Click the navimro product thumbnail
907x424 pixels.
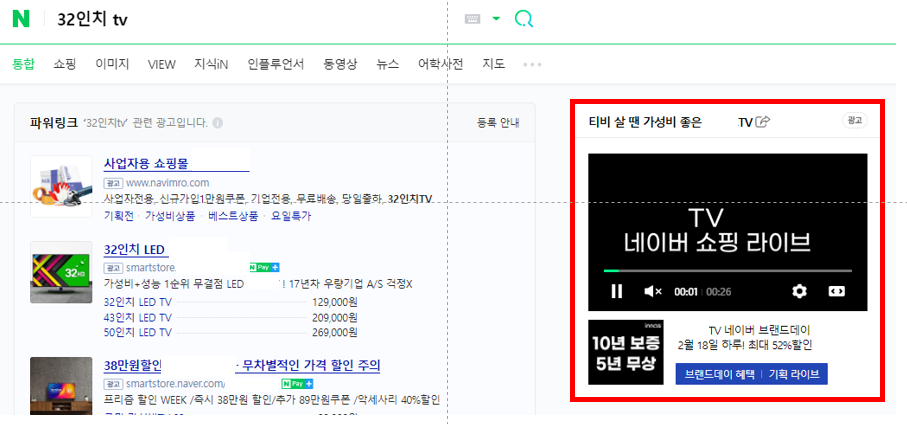point(61,186)
